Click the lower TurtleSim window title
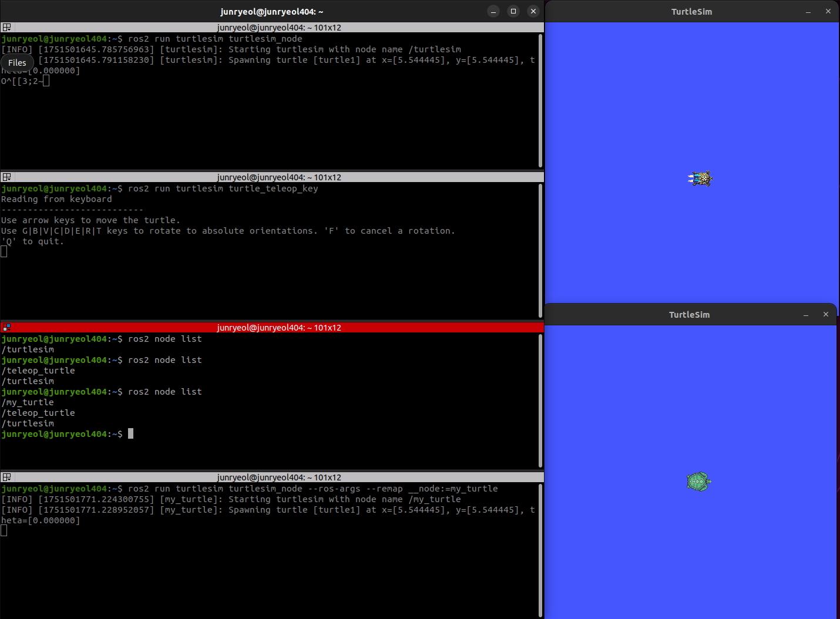 click(690, 315)
